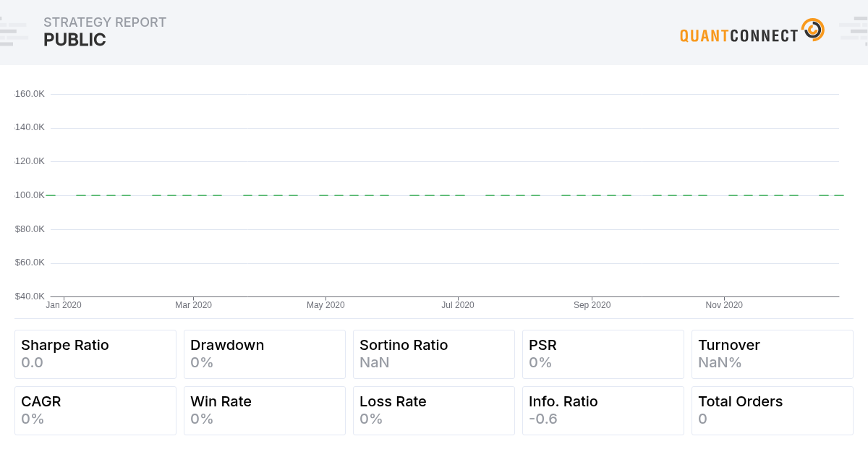The width and height of the screenshot is (868, 457).
Task: Click the PSR label
Action: (x=542, y=346)
